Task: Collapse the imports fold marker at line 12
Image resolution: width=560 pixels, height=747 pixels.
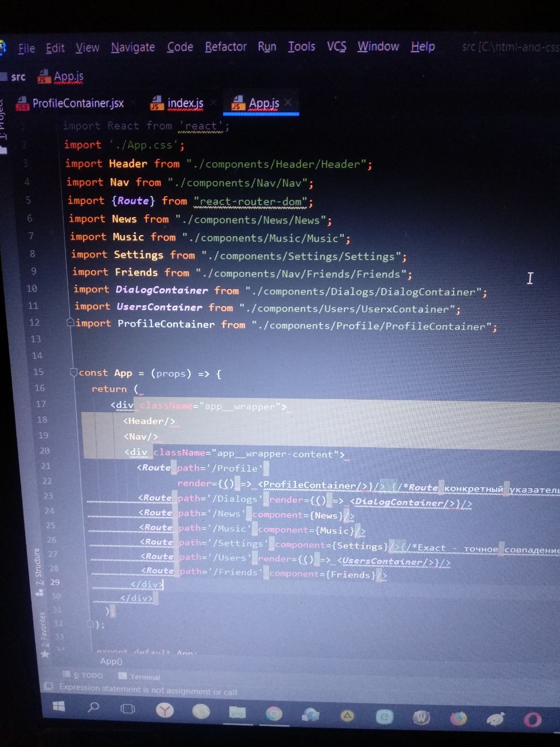Action: (71, 322)
